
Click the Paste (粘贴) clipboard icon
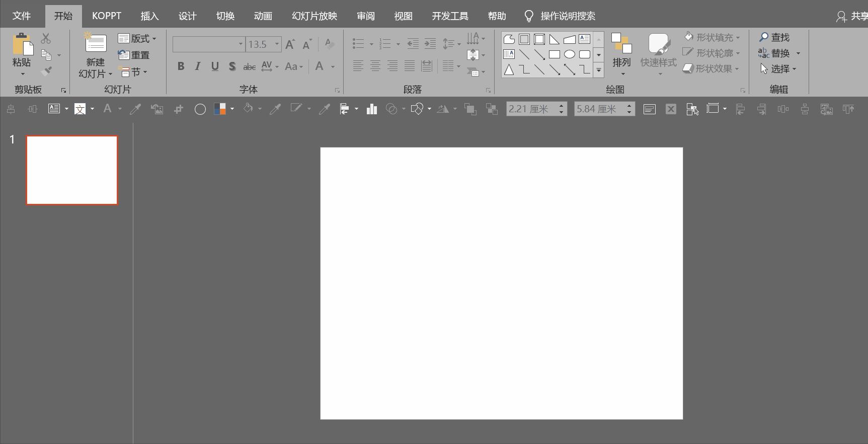22,44
